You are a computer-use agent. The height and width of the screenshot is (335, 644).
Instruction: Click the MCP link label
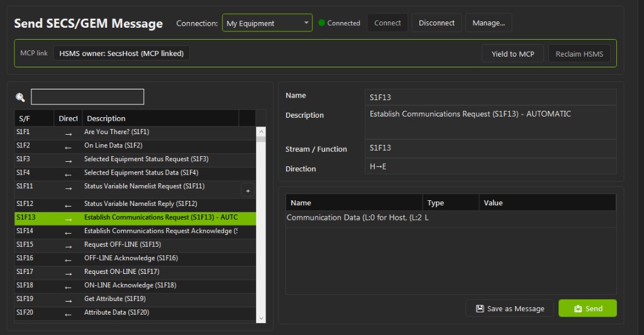point(34,53)
